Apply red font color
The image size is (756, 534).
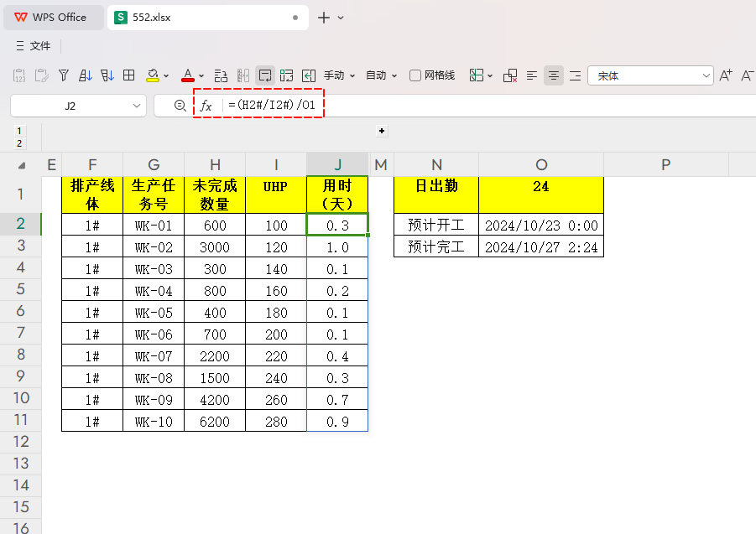[x=188, y=75]
